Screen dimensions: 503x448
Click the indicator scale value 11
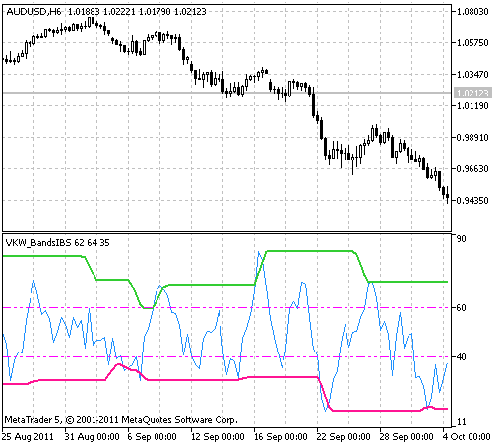pos(461,422)
